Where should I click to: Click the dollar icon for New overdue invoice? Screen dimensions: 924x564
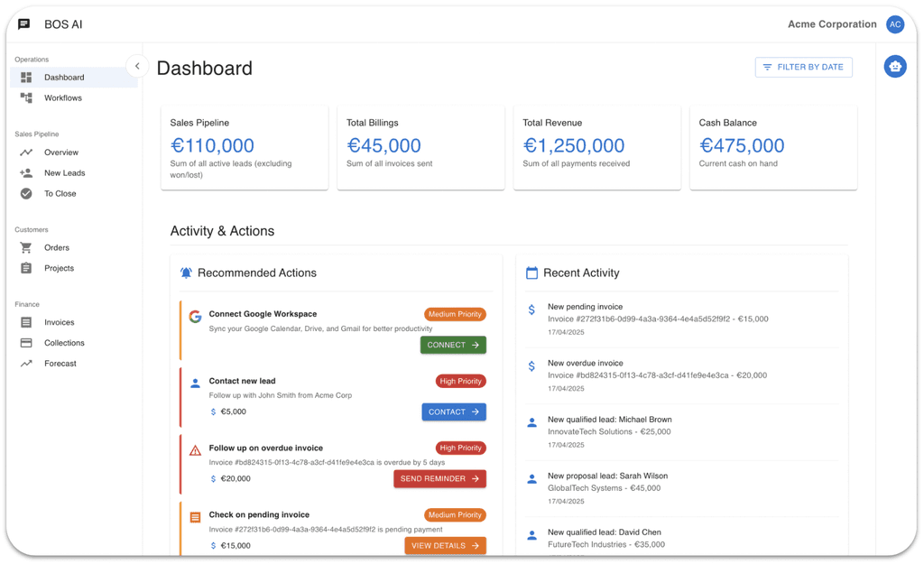click(x=531, y=366)
